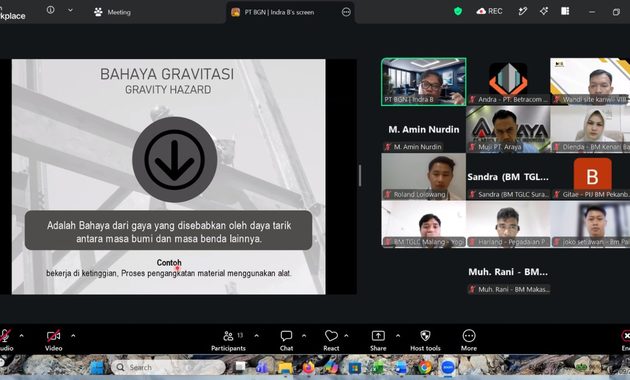Open the annotate pen icon

point(523,11)
